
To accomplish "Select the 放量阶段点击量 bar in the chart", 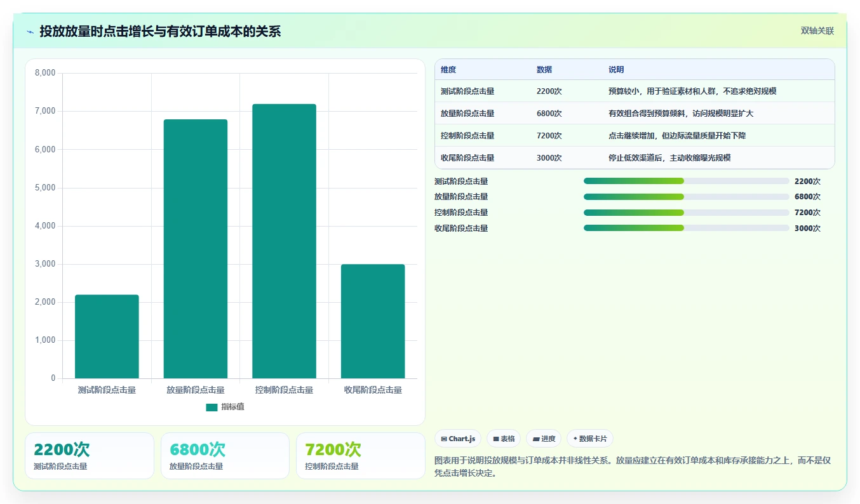I will click(196, 249).
